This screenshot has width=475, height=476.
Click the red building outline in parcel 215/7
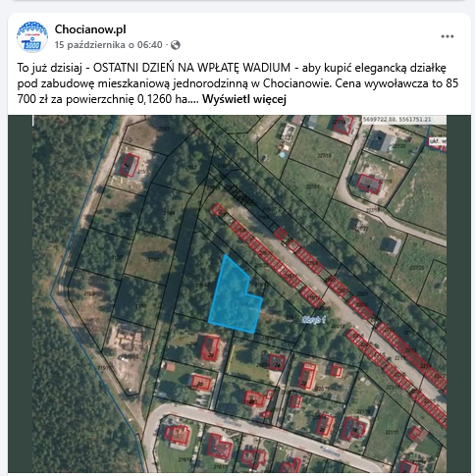pos(130,165)
